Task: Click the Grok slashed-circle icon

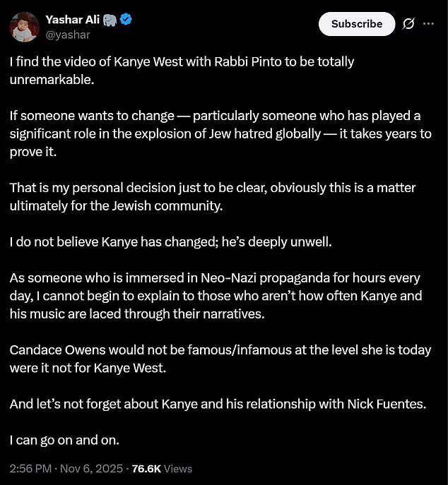Action: 408,24
